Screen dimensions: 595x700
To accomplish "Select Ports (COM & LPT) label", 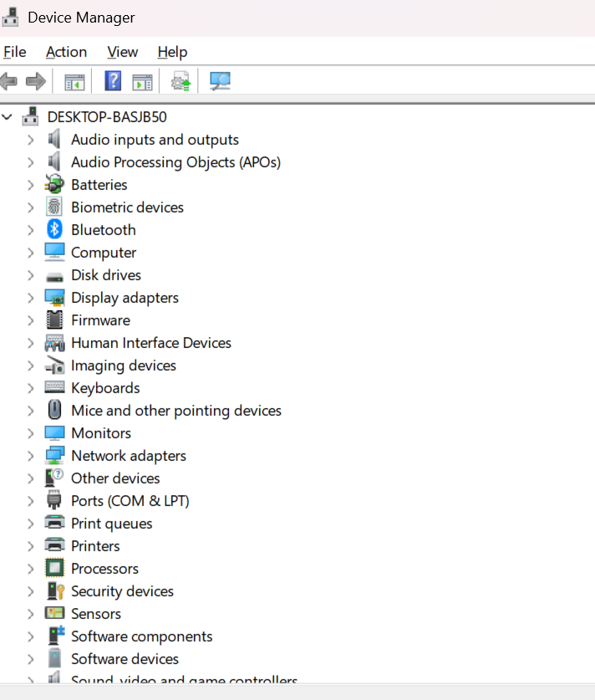I will point(130,501).
